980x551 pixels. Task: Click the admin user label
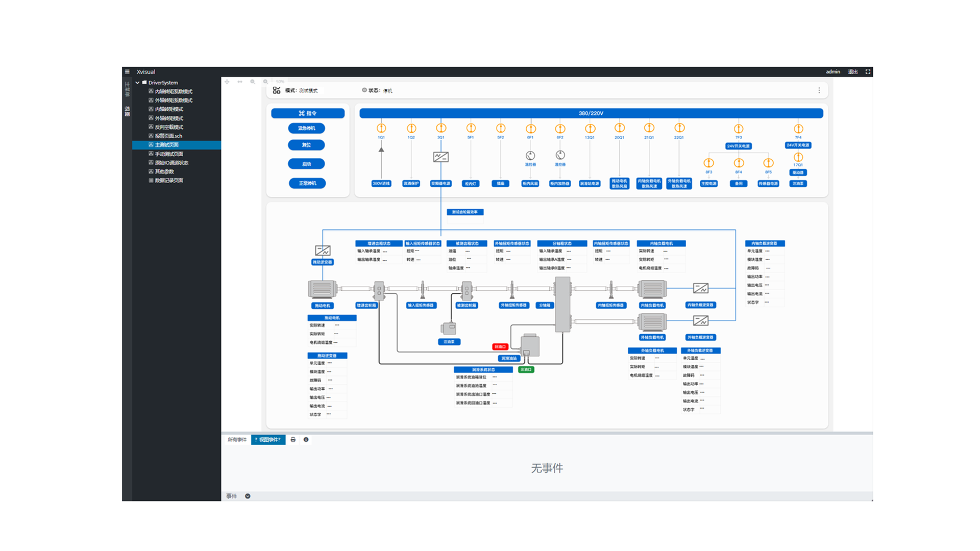833,72
